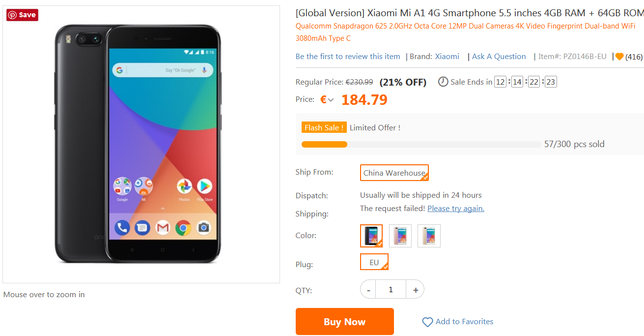Screen dimensions: 644x336
Task: Click the orange favorites heart icon
Action: tap(619, 57)
